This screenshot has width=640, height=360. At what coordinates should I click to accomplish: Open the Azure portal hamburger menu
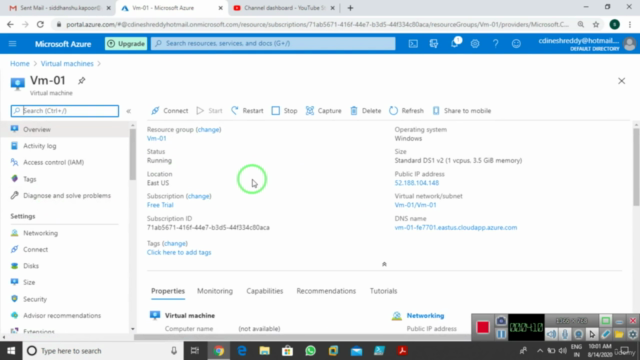(x=12, y=44)
